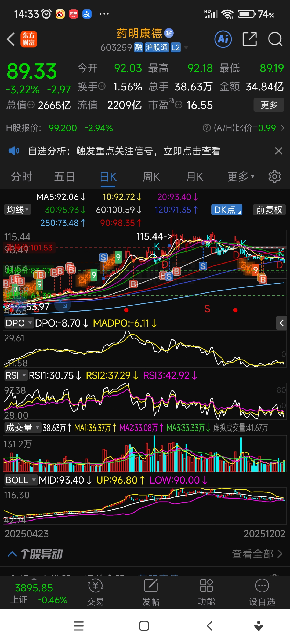Switch to 五日 tab
Screen dimensions: 290x644
click(64, 177)
